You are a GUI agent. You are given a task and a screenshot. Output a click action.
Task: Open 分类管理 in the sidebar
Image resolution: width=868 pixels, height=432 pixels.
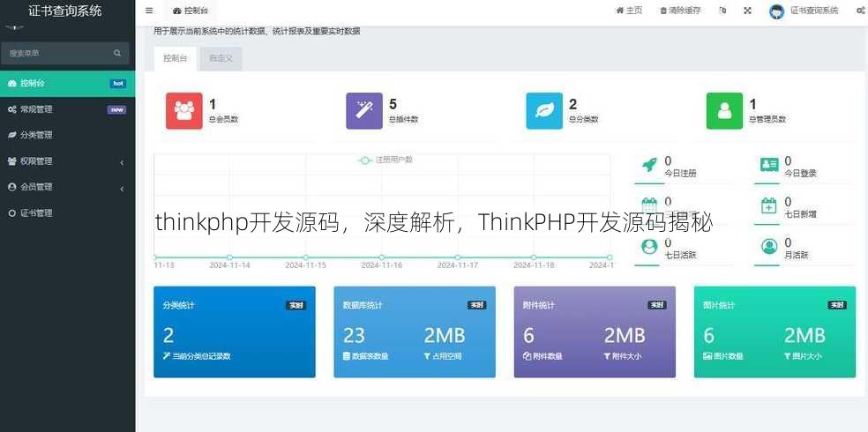tap(68, 135)
